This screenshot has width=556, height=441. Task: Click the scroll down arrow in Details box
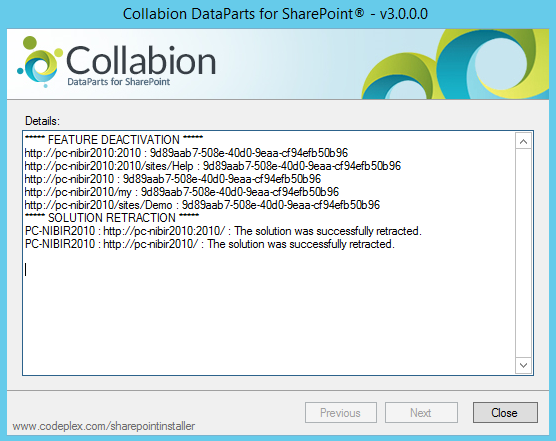point(523,365)
